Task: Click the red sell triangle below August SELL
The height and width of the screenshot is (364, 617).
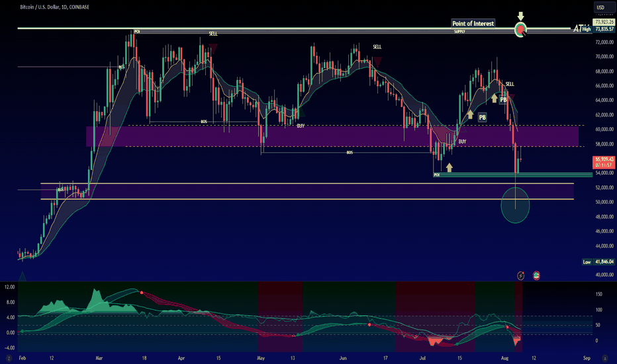Action: pyautogui.click(x=511, y=97)
